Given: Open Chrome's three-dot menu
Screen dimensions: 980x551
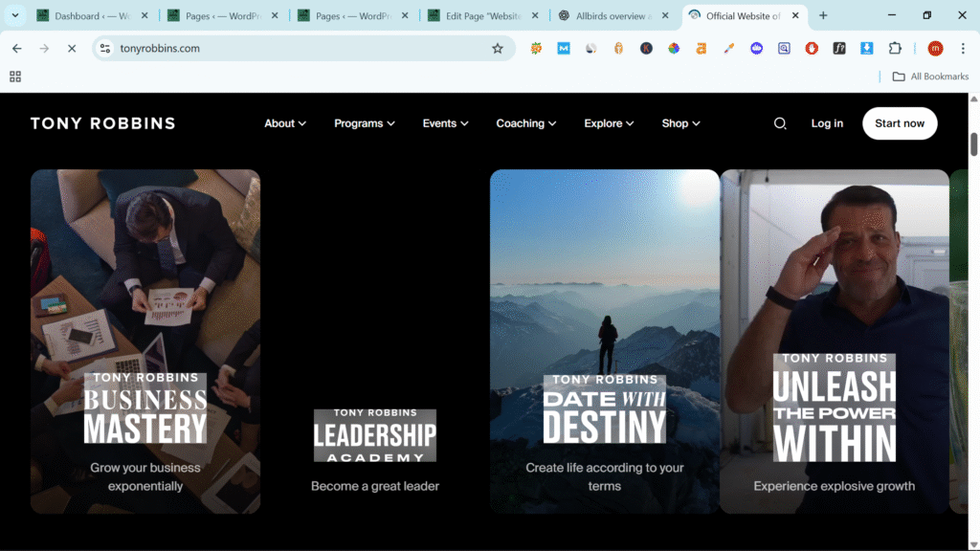Looking at the screenshot, I should click(x=964, y=49).
